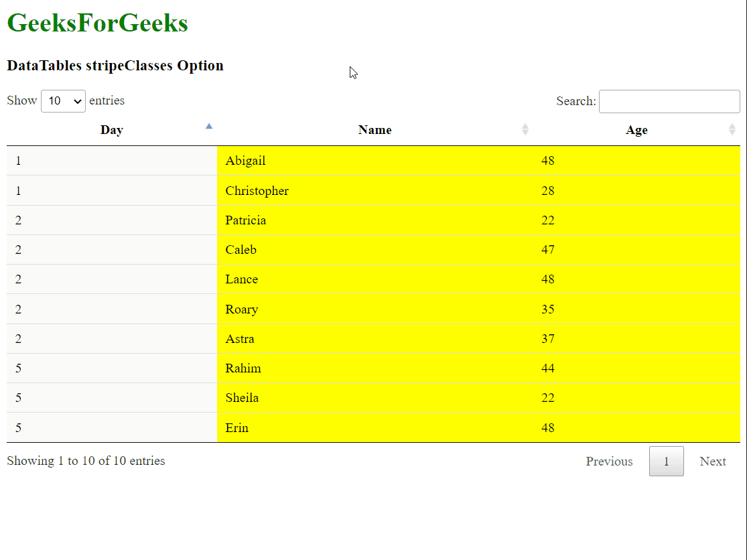Select the Rahim row name cell
The image size is (747, 560).
click(243, 368)
